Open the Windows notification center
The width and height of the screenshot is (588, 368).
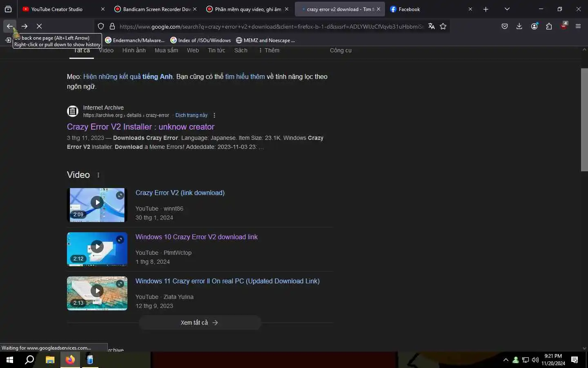click(575, 360)
